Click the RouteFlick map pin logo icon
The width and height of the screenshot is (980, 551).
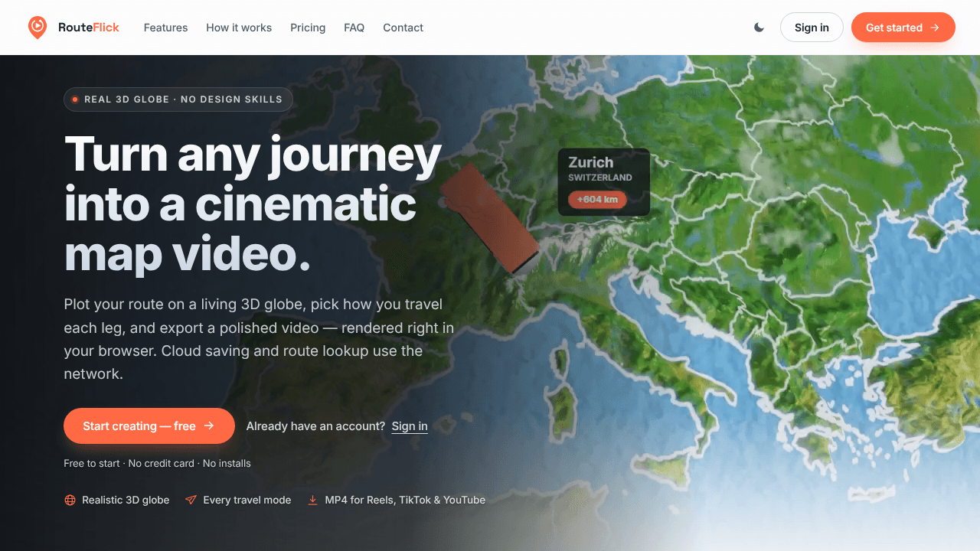tap(37, 28)
